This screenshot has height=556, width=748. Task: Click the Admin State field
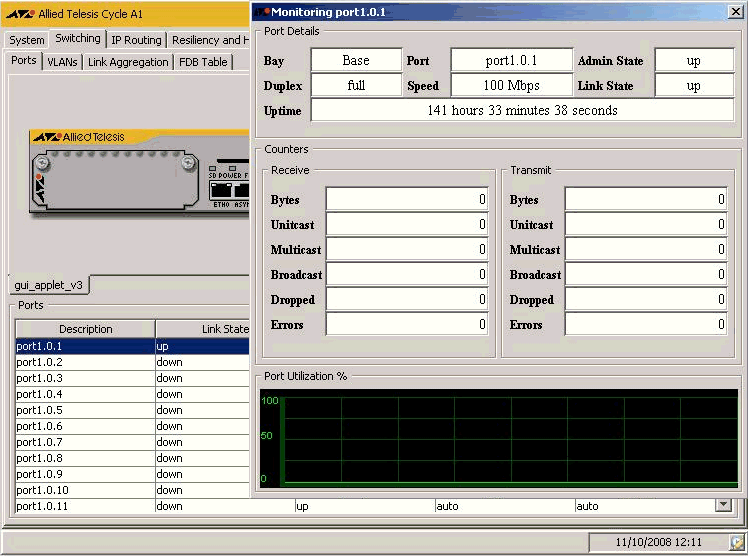coord(694,61)
